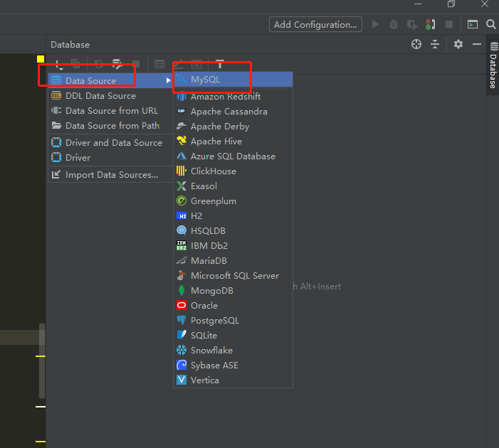Viewport: 499px width, 448px height.
Task: Select Driver and Data Source entry
Action: [110, 143]
